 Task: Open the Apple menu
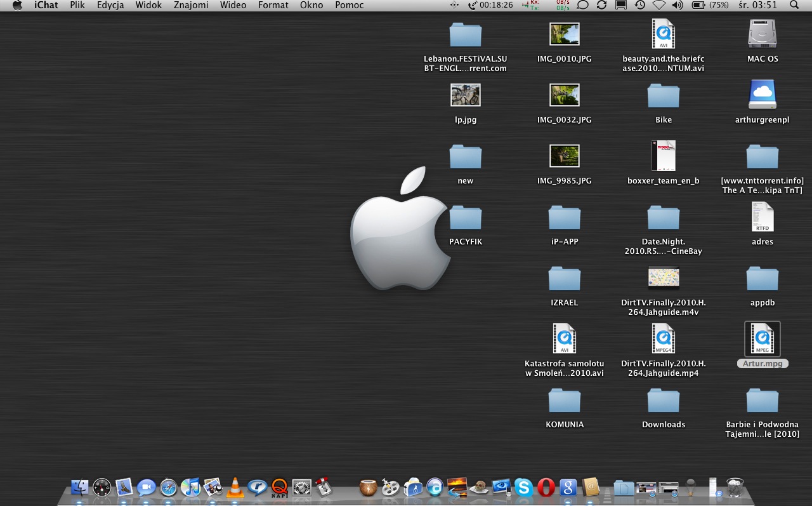pos(17,5)
